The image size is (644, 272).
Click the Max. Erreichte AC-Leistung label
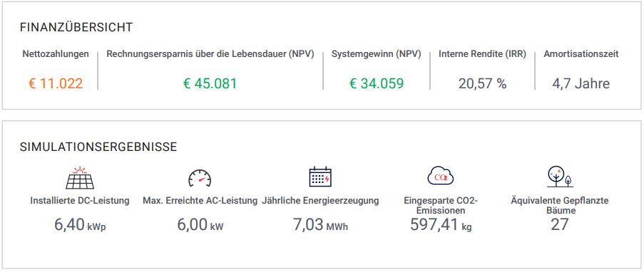(200, 201)
